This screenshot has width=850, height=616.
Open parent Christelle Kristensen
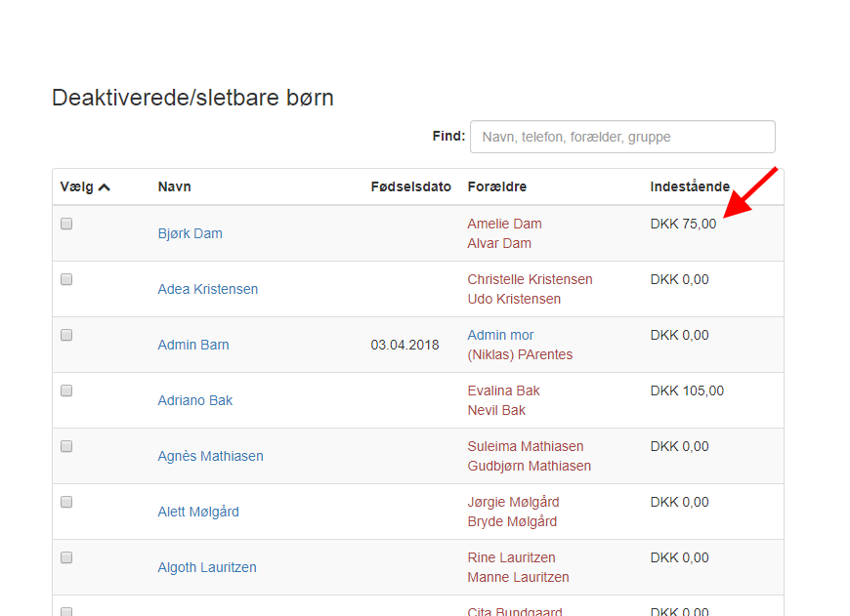[x=530, y=279]
